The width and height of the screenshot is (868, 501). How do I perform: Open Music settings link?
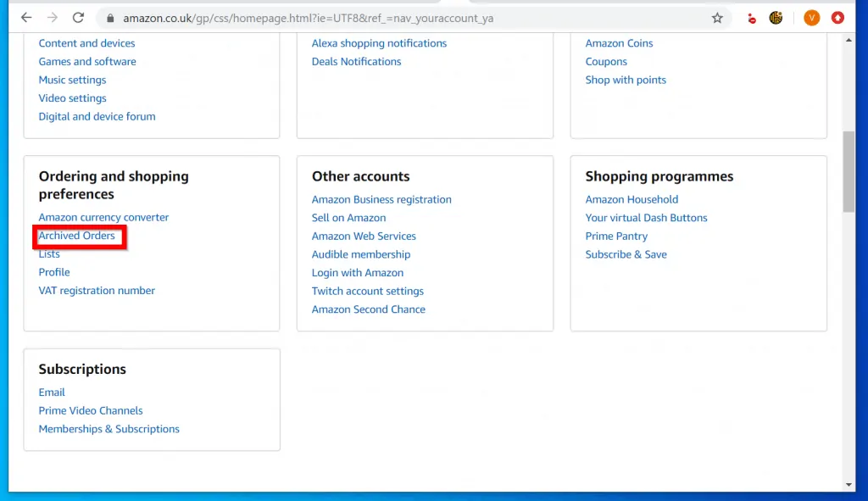pyautogui.click(x=73, y=80)
